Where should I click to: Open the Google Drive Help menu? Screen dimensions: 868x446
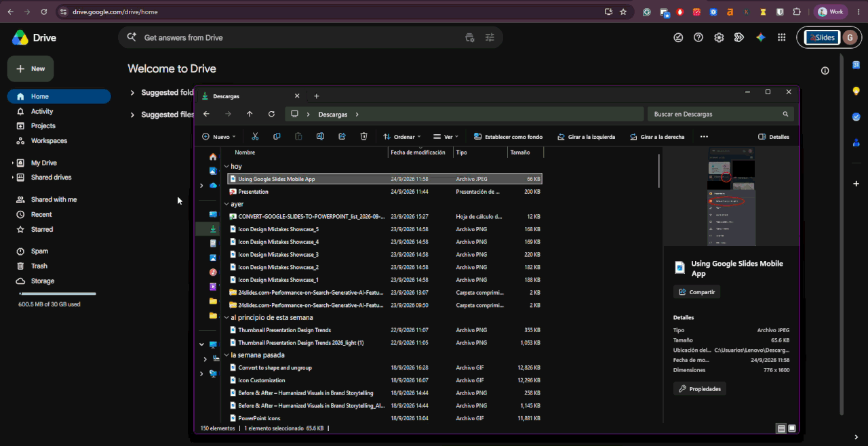[698, 38]
